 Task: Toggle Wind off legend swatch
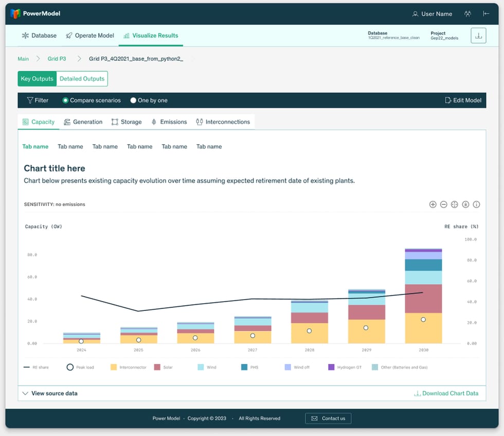(x=287, y=367)
